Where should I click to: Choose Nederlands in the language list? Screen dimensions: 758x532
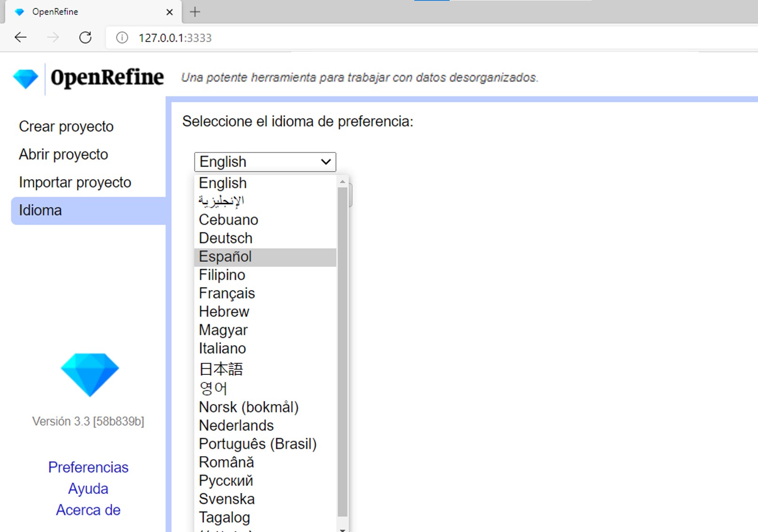tap(266, 426)
